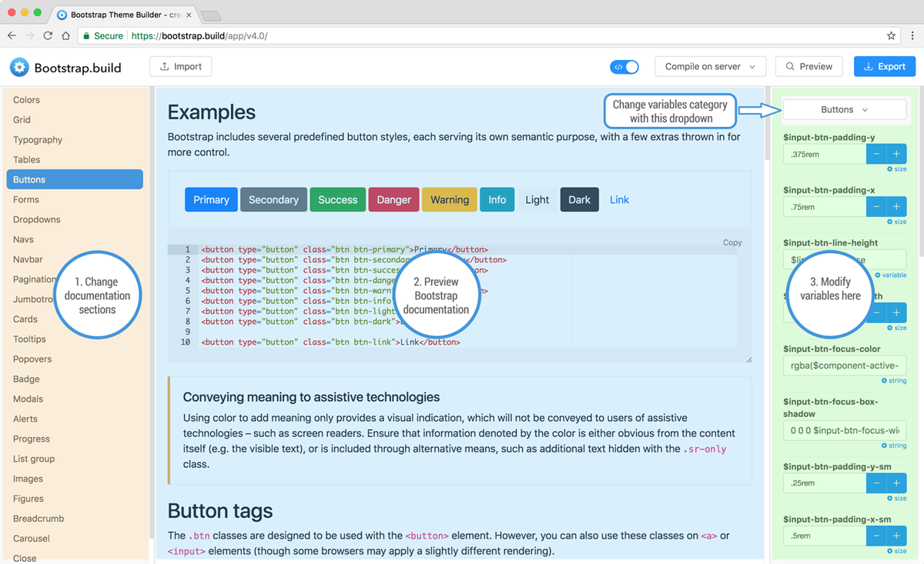Click the gray Secondary example button

(x=273, y=199)
